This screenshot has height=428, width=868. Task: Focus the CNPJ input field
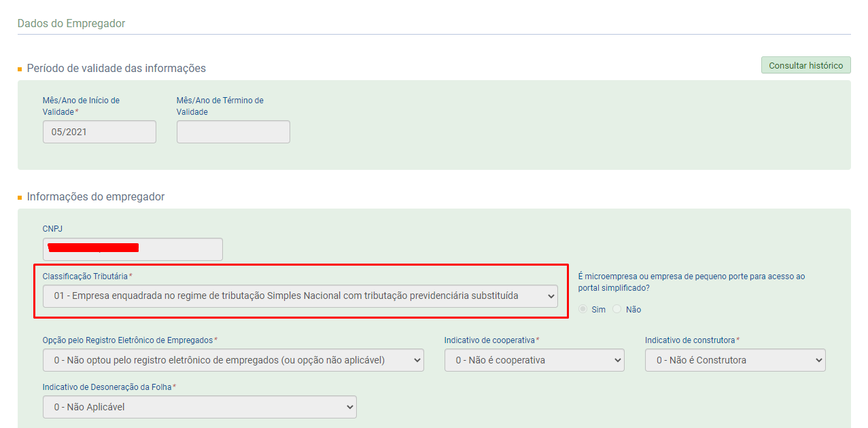(x=133, y=249)
